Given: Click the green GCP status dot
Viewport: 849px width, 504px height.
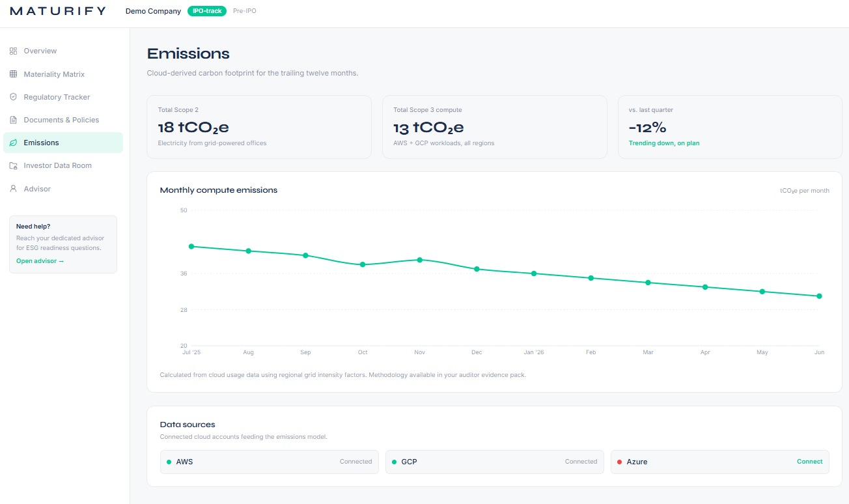Looking at the screenshot, I should coord(395,462).
